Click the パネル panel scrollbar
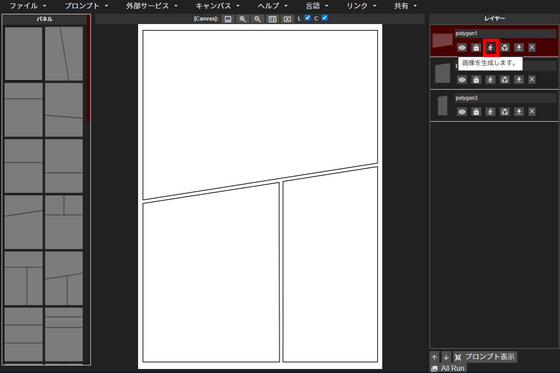 click(x=88, y=69)
